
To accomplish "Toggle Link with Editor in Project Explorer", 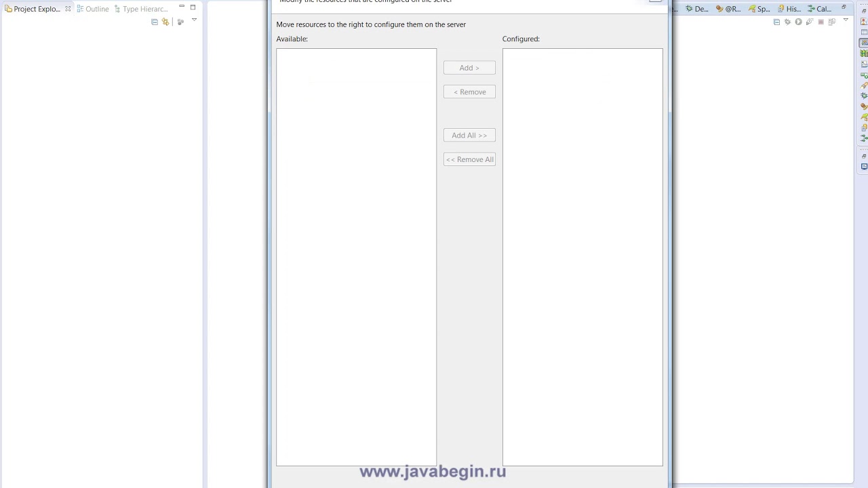I will coord(165,22).
